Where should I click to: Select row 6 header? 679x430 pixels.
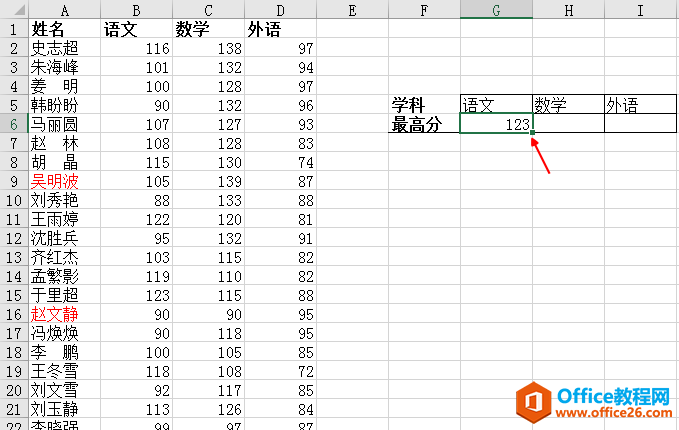click(14, 124)
